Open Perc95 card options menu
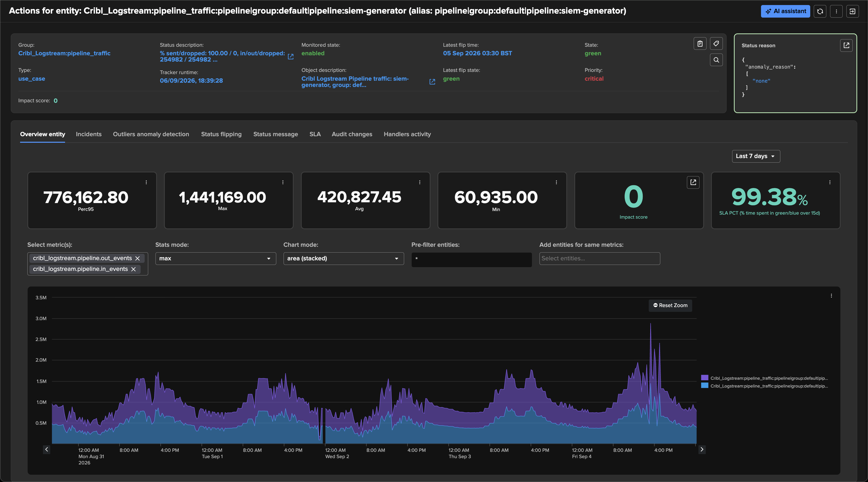 pyautogui.click(x=146, y=182)
